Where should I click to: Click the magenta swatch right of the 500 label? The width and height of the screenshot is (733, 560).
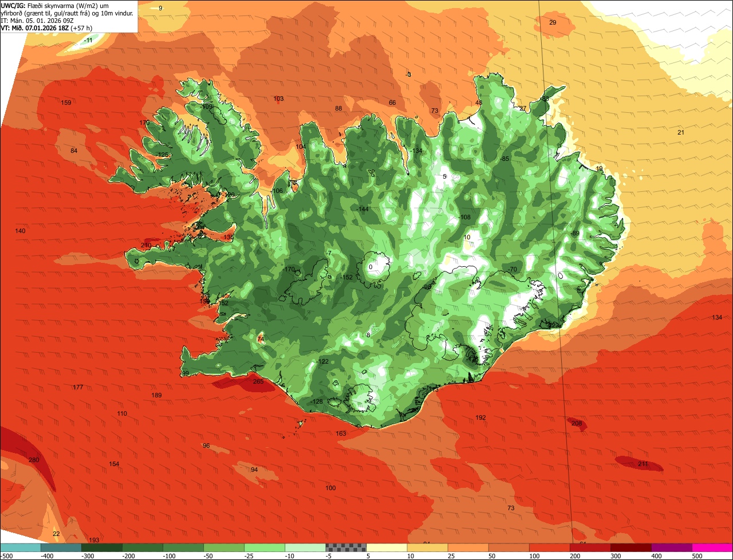[x=713, y=547]
